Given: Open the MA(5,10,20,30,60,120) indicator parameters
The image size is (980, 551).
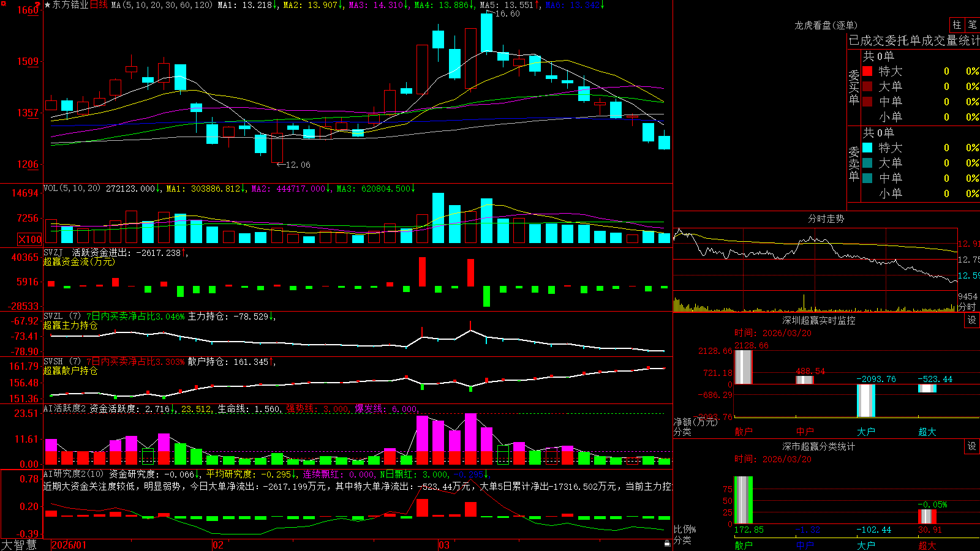Looking at the screenshot, I should (162, 5).
